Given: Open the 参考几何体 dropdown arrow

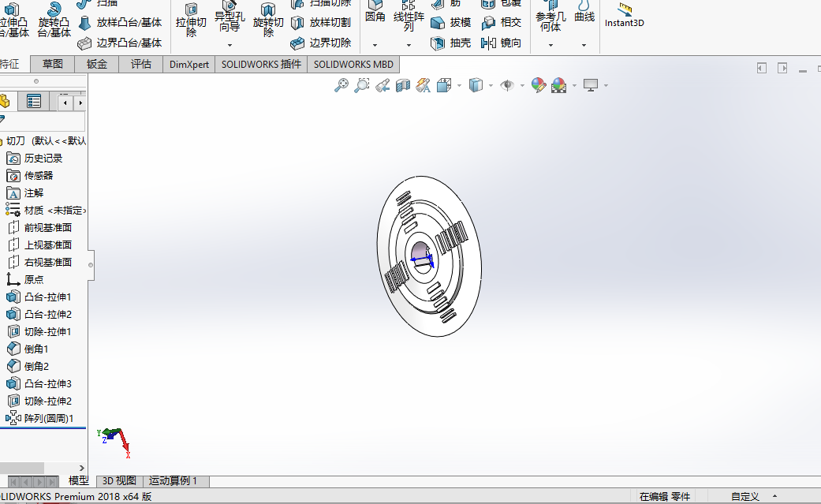Looking at the screenshot, I should pos(551,45).
